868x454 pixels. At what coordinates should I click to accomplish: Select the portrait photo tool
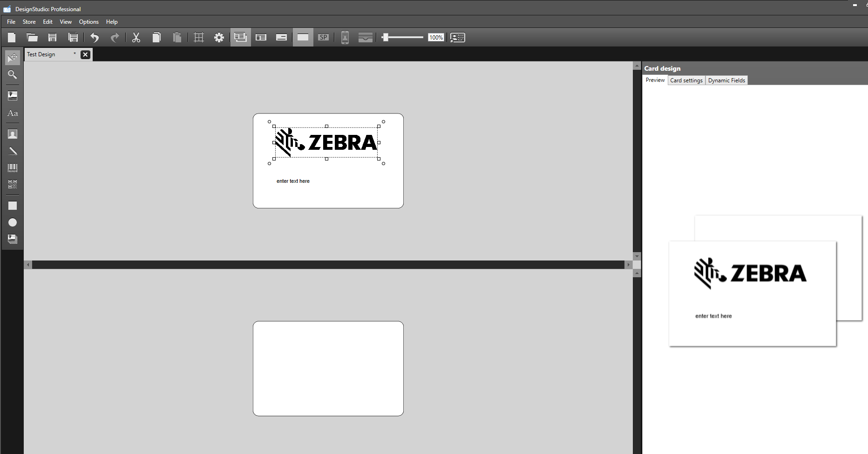tap(13, 134)
